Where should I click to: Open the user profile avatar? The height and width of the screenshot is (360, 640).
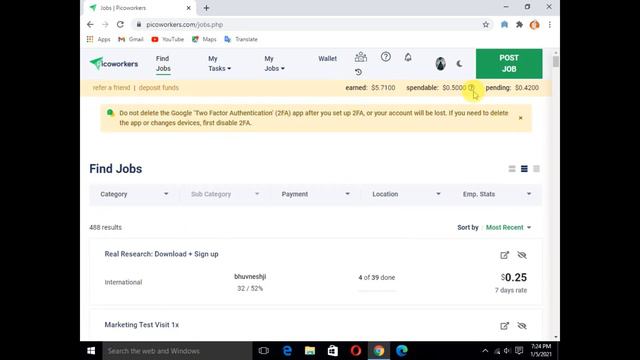pyautogui.click(x=440, y=64)
